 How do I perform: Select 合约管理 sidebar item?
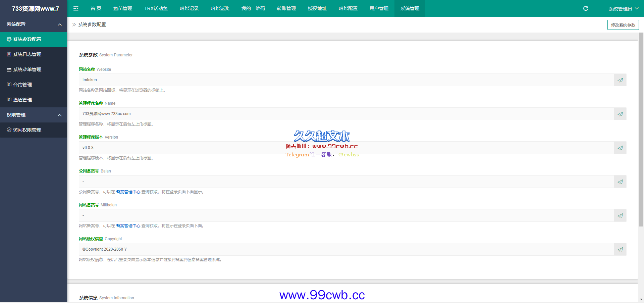click(34, 85)
